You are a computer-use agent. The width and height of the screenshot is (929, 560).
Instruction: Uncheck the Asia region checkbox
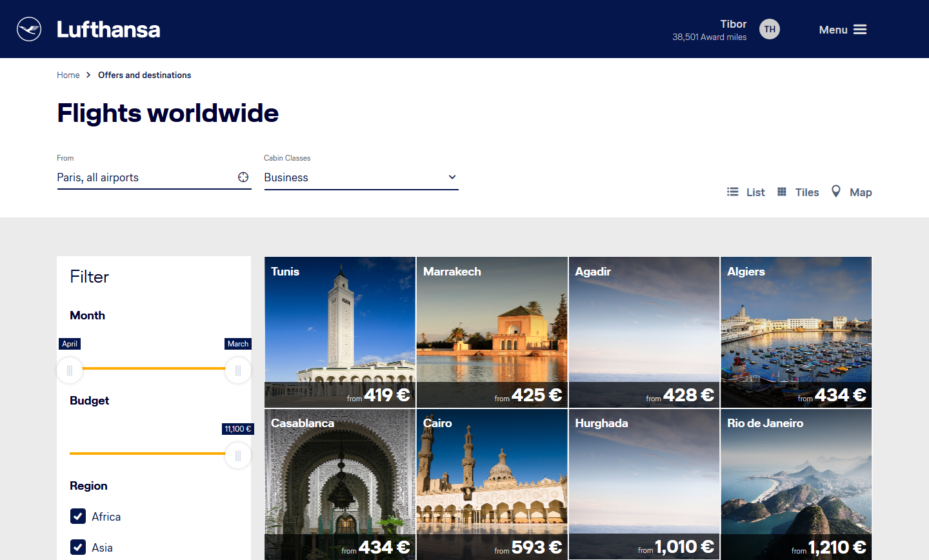(x=78, y=547)
